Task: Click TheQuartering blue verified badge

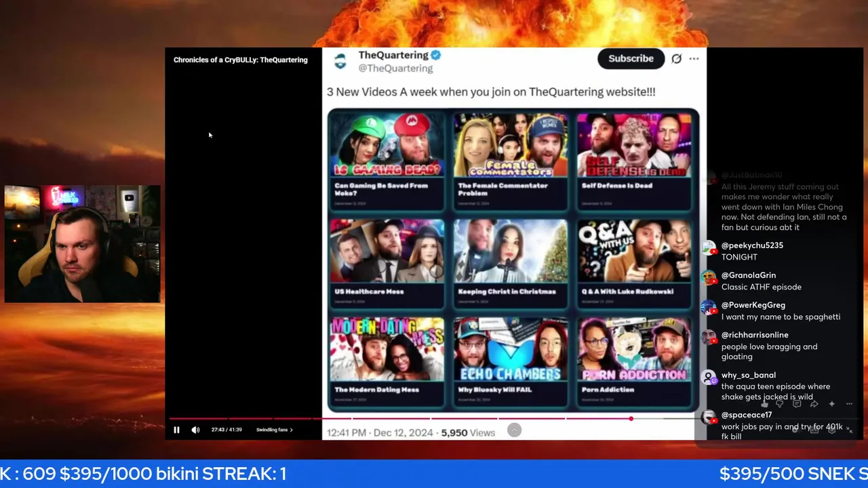Action: pos(437,55)
